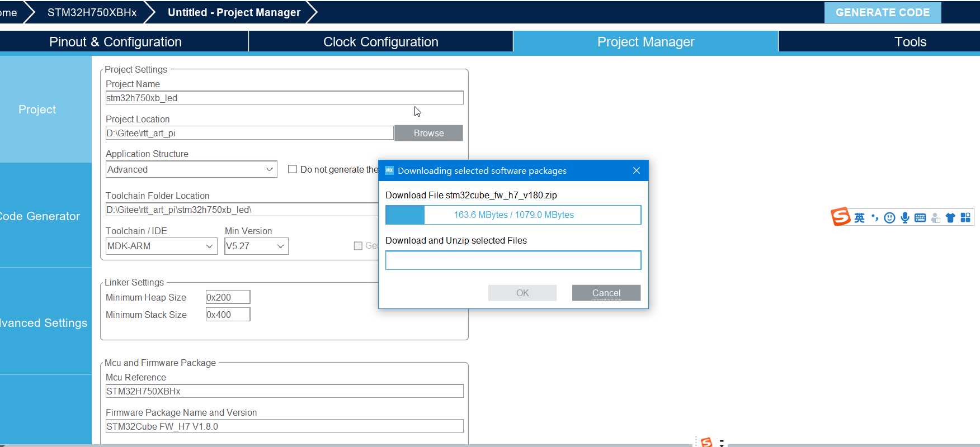Cancel the firmware package download
Image resolution: width=980 pixels, height=447 pixels.
pyautogui.click(x=606, y=293)
